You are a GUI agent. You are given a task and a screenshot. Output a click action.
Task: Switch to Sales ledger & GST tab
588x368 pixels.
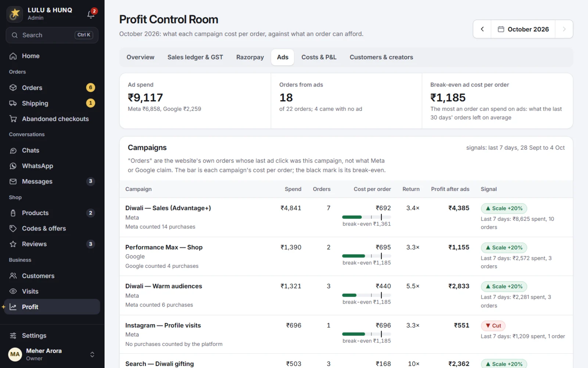[195, 57]
